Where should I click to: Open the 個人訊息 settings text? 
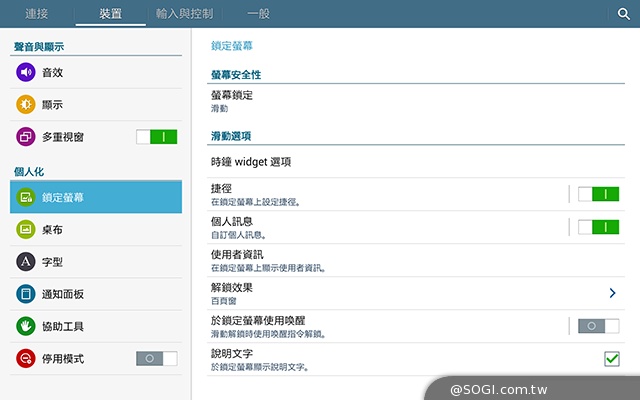pyautogui.click(x=232, y=222)
